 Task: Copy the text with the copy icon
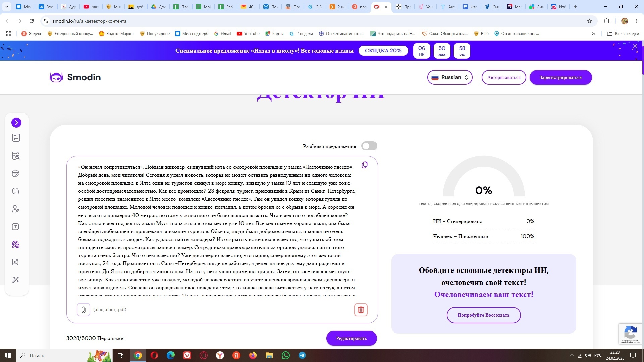[365, 165]
